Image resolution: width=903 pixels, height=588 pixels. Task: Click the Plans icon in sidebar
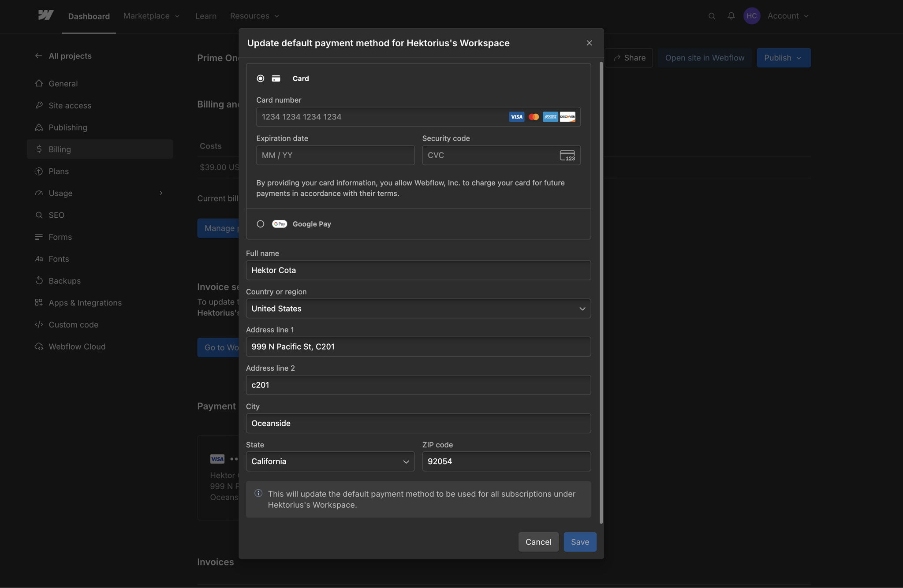coord(39,171)
